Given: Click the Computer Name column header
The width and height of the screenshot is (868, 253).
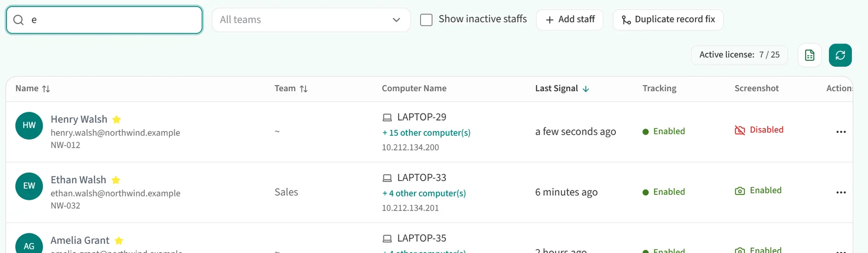Looking at the screenshot, I should click(414, 88).
